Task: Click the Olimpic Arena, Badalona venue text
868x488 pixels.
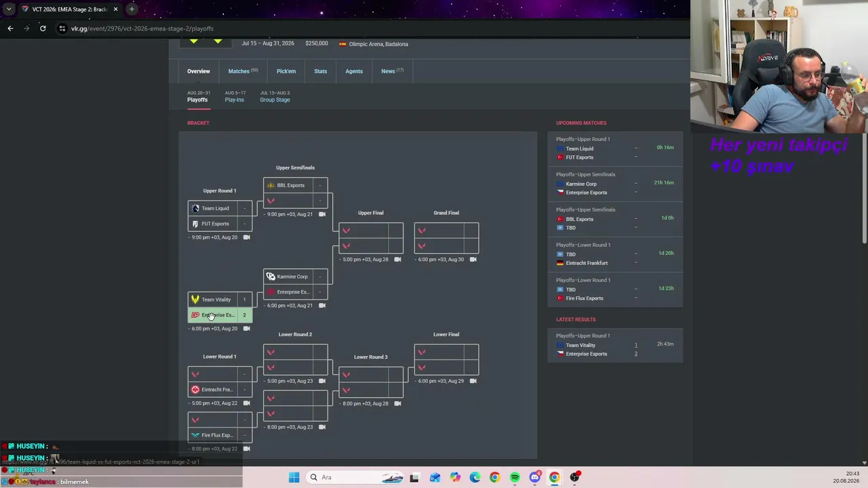Action: coord(378,44)
